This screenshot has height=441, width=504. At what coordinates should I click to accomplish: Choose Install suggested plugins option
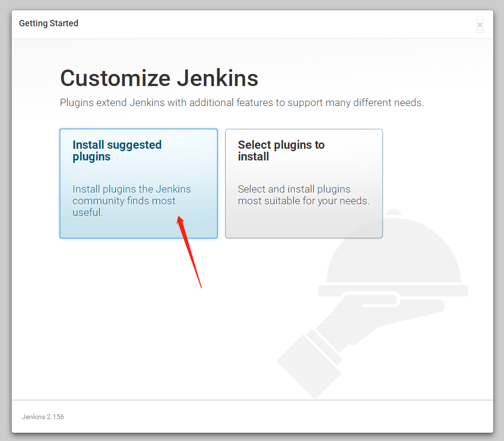(x=139, y=183)
